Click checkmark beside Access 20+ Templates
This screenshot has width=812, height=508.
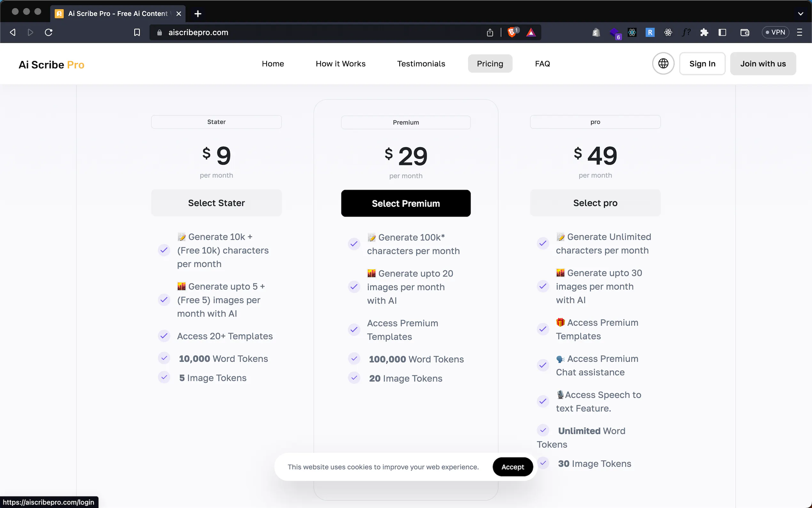[x=164, y=336]
